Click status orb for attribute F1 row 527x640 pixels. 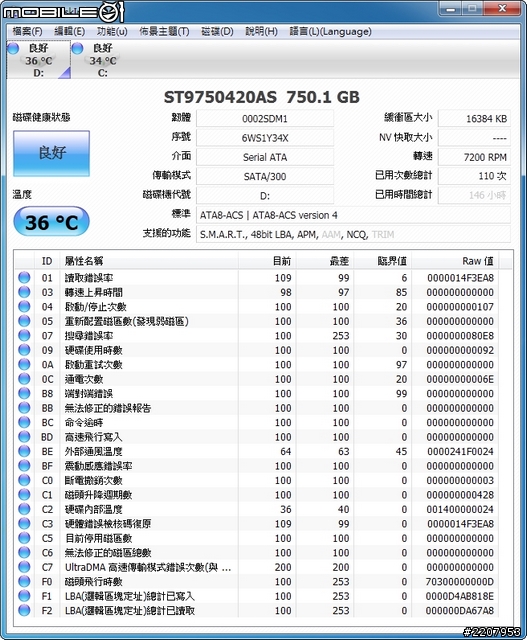pyautogui.click(x=24, y=596)
